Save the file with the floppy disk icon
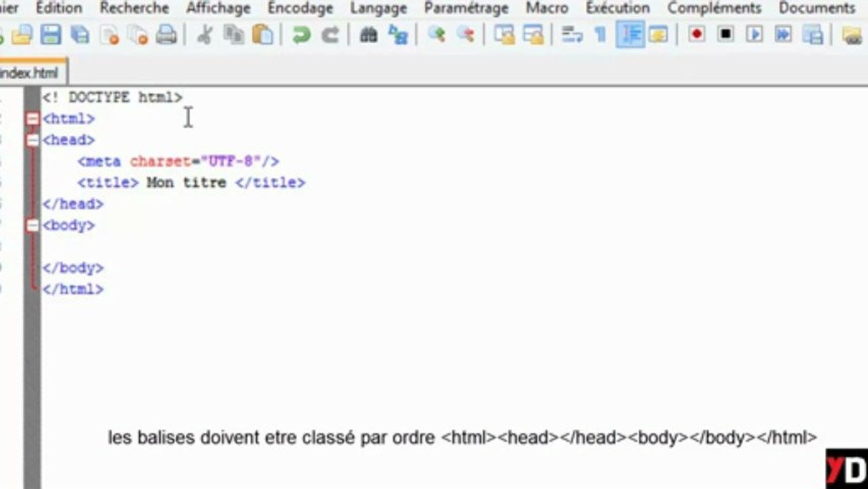 click(x=51, y=34)
